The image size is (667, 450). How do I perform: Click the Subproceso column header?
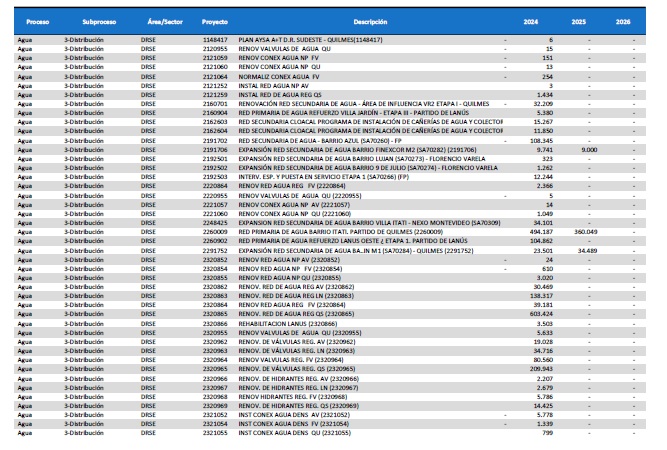click(94, 20)
